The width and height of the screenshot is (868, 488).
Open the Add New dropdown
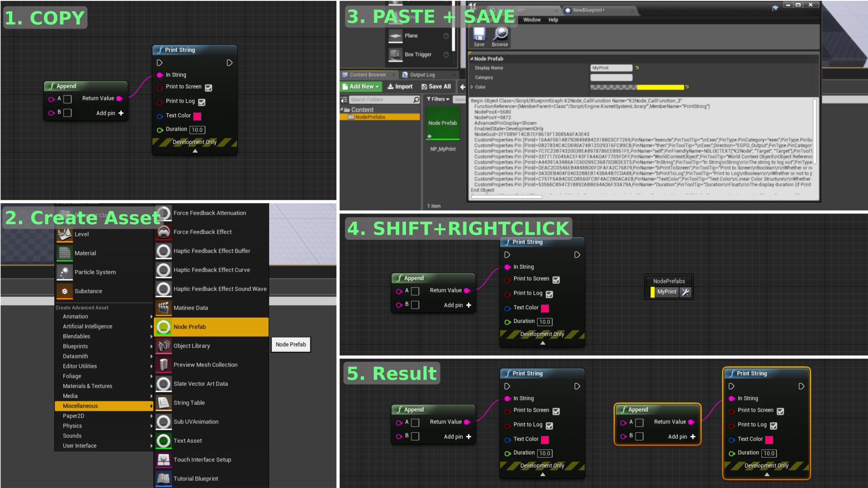[x=361, y=87]
